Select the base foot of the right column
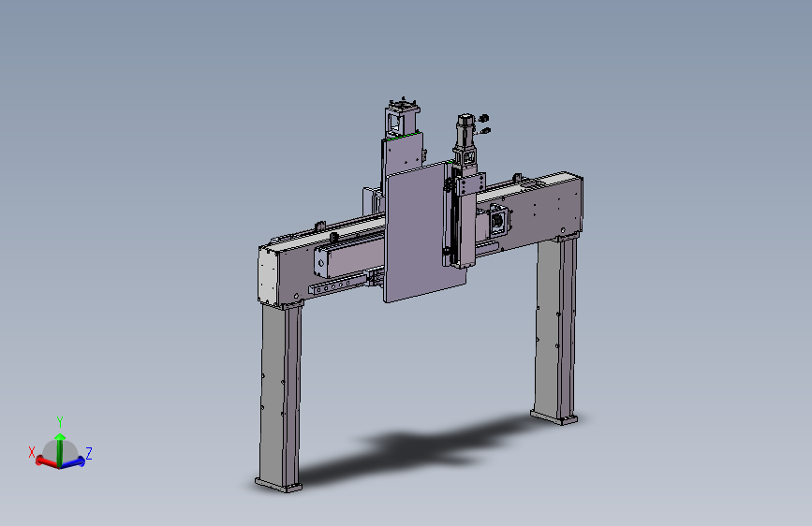The height and width of the screenshot is (526, 812). tap(554, 417)
